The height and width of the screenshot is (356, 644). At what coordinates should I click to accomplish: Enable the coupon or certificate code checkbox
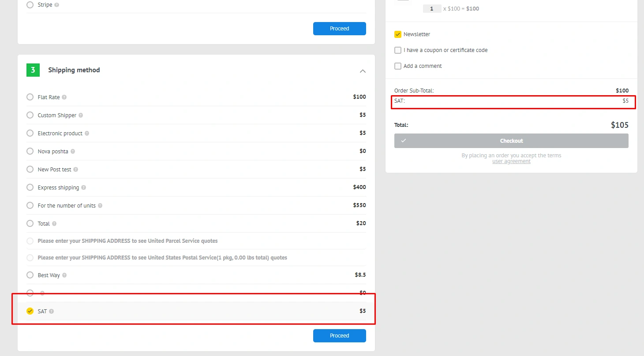(398, 50)
